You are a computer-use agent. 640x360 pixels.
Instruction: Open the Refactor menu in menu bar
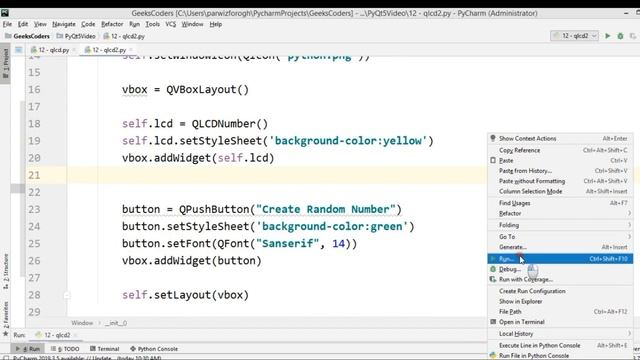click(112, 24)
